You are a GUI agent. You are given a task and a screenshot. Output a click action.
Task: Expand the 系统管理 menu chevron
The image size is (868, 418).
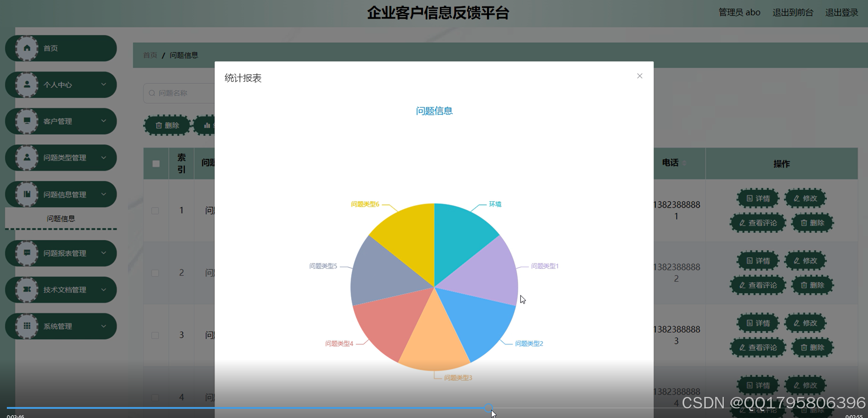[104, 326]
